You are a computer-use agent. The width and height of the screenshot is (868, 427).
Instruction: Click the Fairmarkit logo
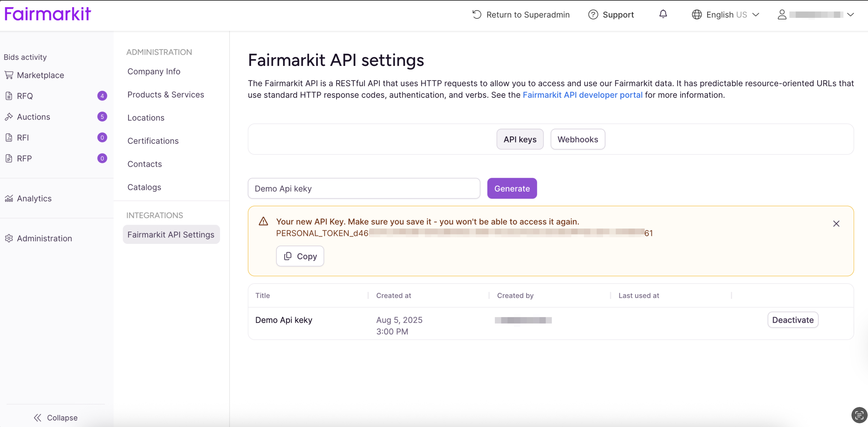pyautogui.click(x=47, y=14)
